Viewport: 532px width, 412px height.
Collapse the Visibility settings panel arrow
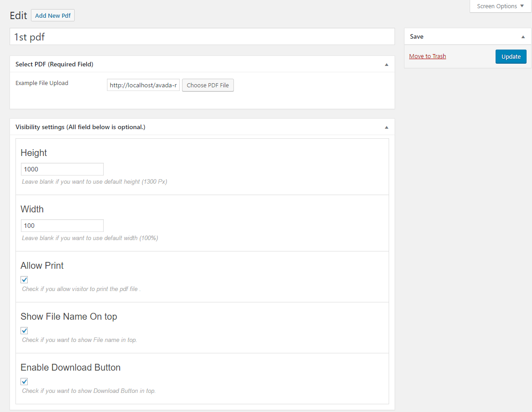(x=386, y=127)
